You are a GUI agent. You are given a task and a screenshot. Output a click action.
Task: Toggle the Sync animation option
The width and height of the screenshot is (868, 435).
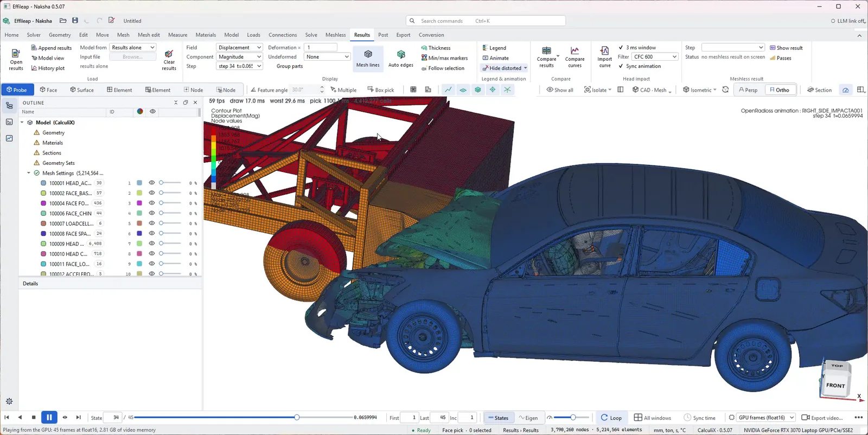tap(640, 66)
